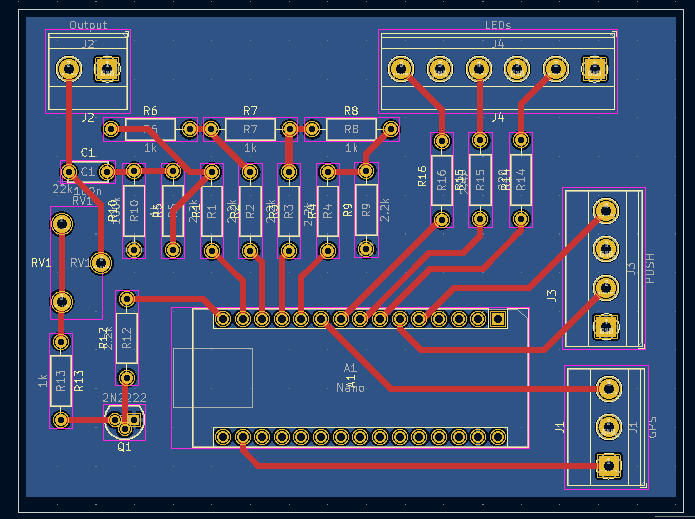695x519 pixels.
Task: Select the "Q1" reference label
Action: coord(125,447)
